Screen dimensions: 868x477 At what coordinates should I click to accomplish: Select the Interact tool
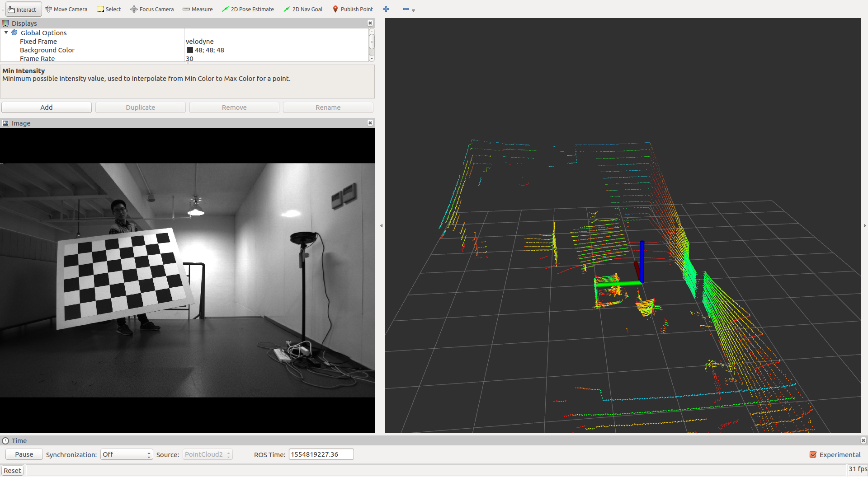point(23,9)
